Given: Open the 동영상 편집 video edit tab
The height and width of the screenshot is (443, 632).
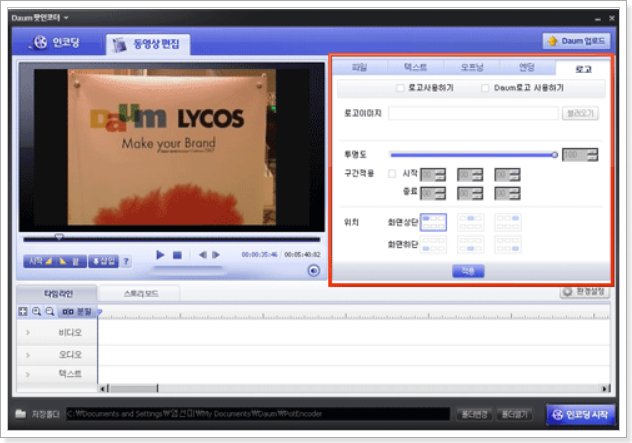Looking at the screenshot, I should click(148, 44).
